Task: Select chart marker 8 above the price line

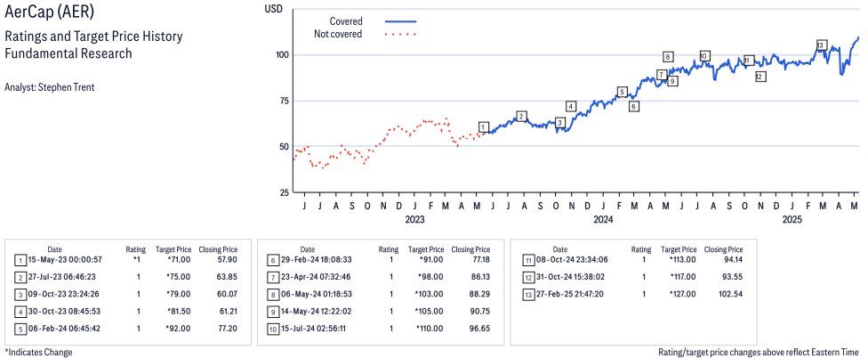Action: [x=668, y=56]
